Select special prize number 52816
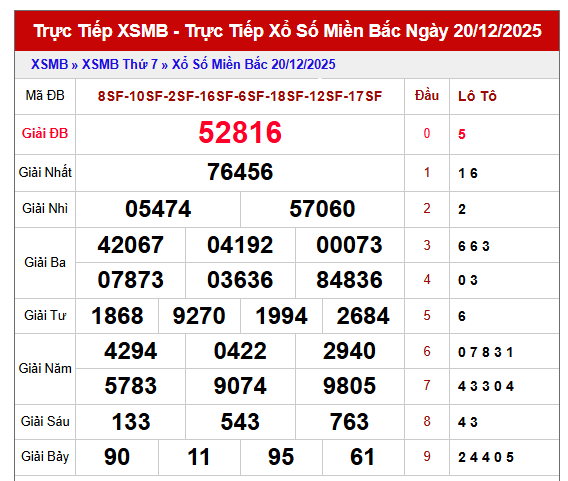 [x=240, y=133]
